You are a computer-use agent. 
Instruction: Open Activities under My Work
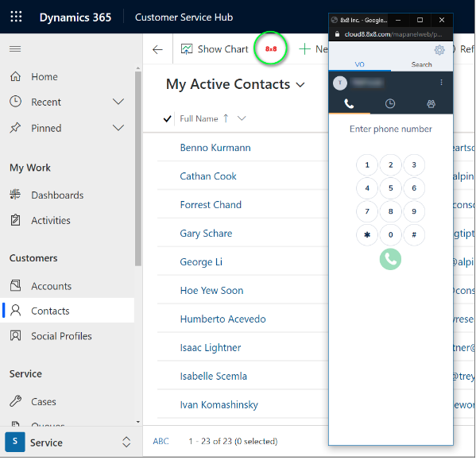point(51,220)
